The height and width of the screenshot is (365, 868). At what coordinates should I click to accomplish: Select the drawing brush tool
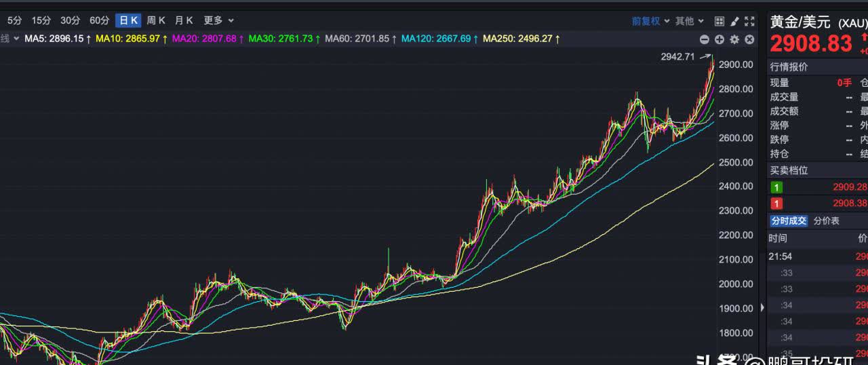pyautogui.click(x=734, y=21)
